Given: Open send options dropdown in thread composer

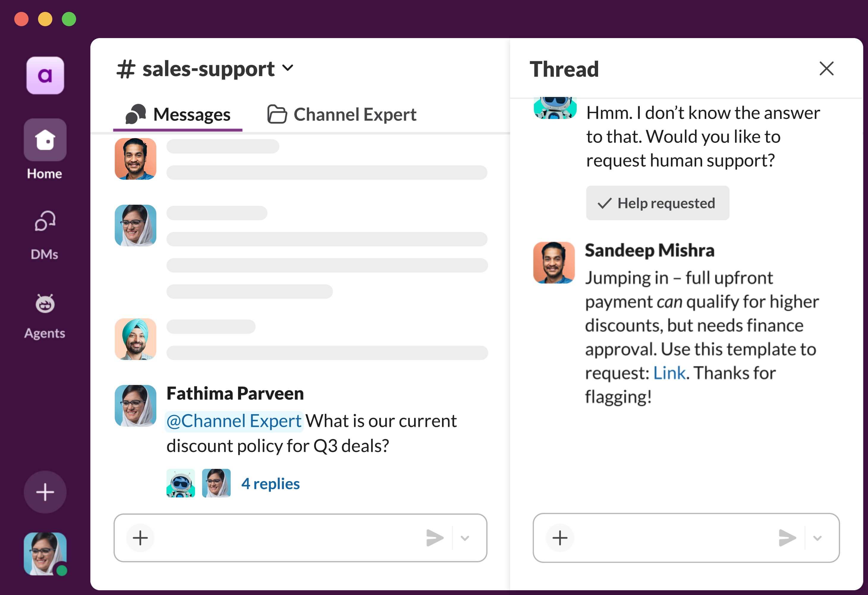Looking at the screenshot, I should (x=817, y=538).
